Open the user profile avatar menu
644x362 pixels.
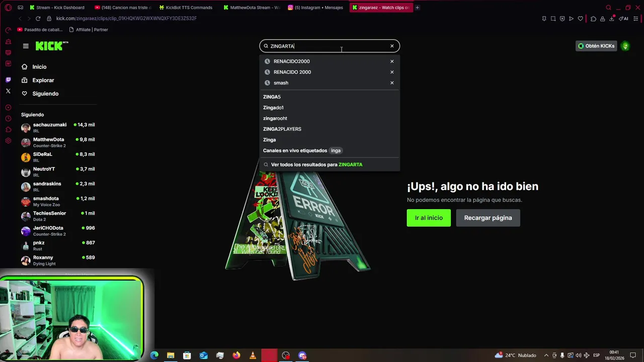pyautogui.click(x=625, y=46)
